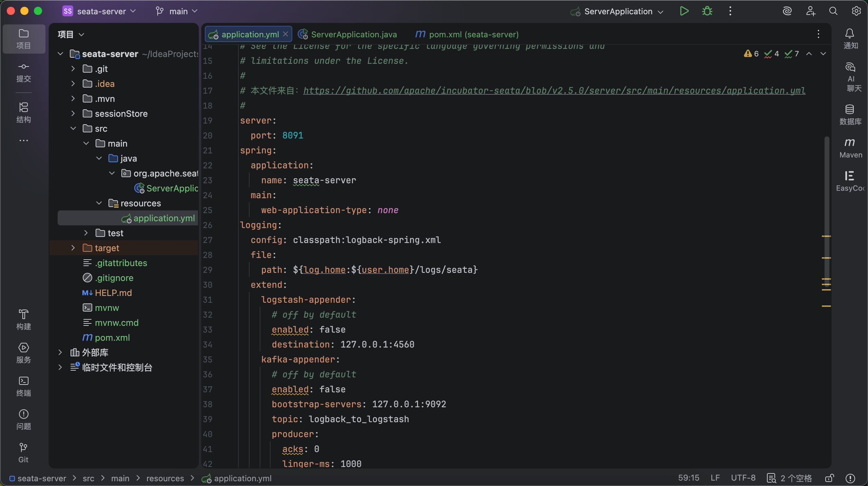Switch to pom.xml (seata-server) tab
868x486 pixels.
coord(473,34)
